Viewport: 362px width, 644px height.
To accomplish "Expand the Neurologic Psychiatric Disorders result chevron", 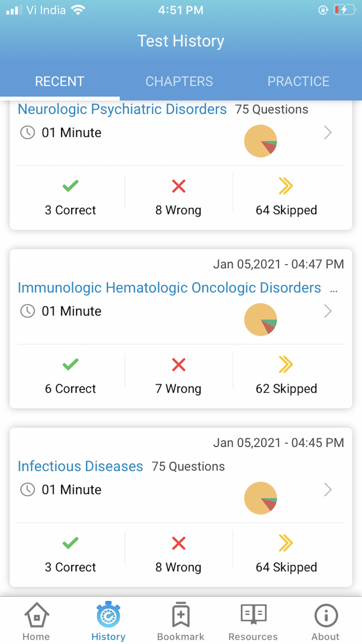I will (x=328, y=133).
